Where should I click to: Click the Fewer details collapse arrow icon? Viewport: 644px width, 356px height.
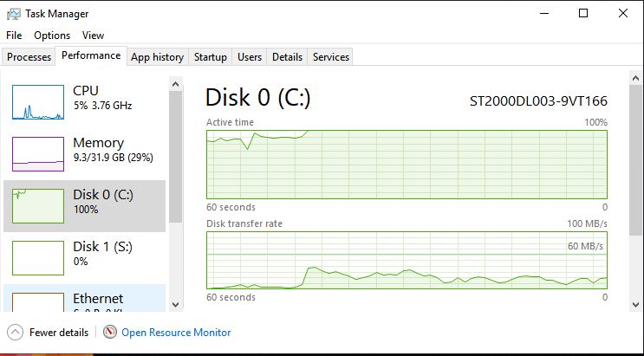point(16,333)
